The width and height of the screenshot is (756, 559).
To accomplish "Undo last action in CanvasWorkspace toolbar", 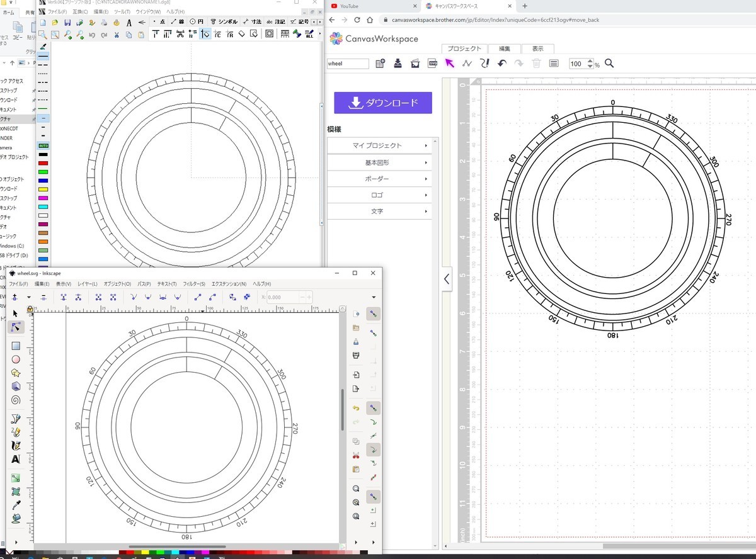I will [x=502, y=63].
